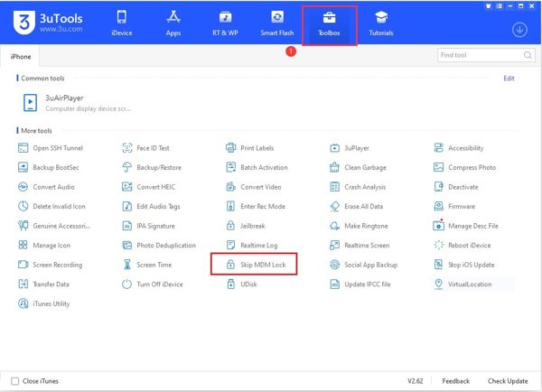Open Erase All Data tool
Image resolution: width=542 pixels, height=392 pixels.
357,206
